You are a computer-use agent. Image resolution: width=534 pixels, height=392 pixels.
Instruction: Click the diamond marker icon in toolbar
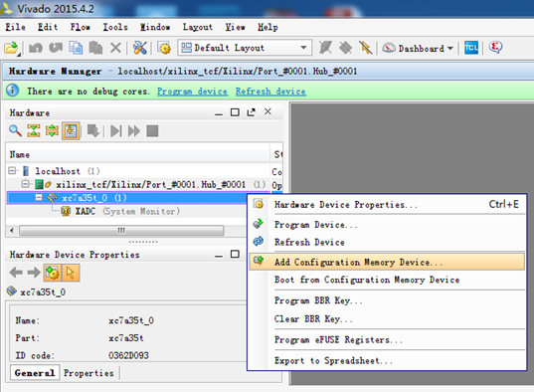(346, 48)
